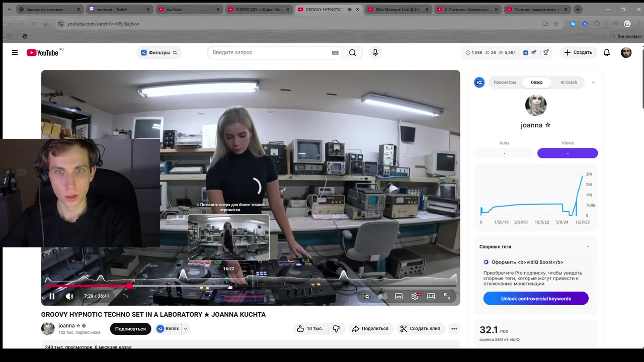Switch to the Обзор tab
644x362 pixels.
tap(537, 82)
